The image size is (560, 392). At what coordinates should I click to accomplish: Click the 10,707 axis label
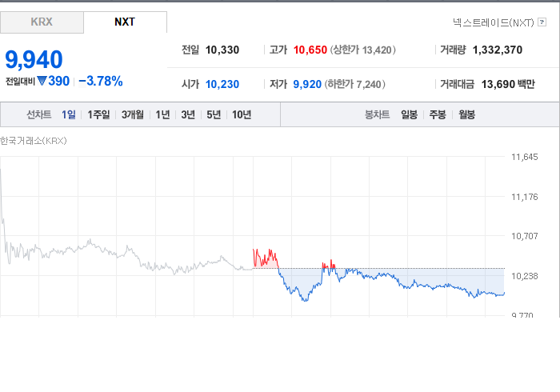(525, 236)
